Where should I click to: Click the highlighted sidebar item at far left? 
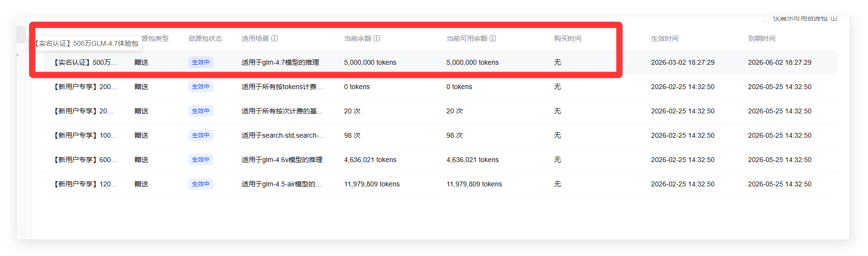[x=20, y=35]
